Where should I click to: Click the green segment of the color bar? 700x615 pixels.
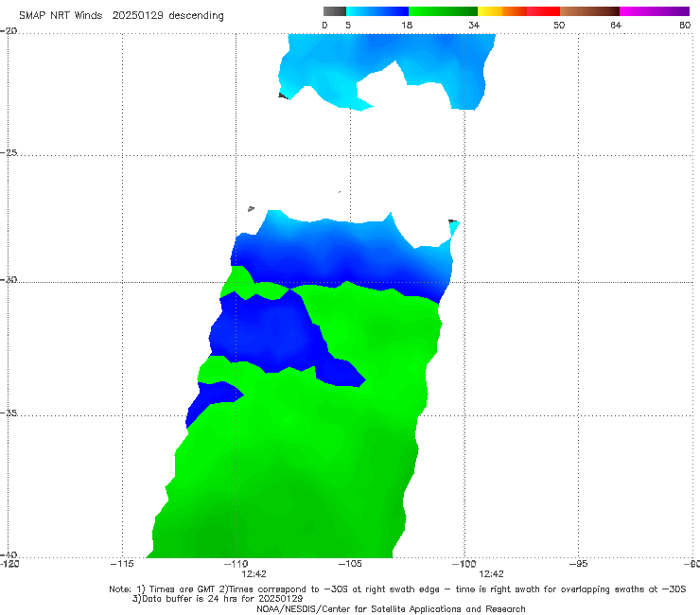pyautogui.click(x=443, y=11)
